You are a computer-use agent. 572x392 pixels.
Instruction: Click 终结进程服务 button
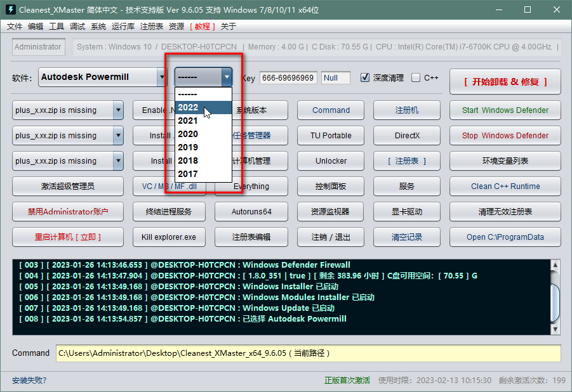pos(169,211)
